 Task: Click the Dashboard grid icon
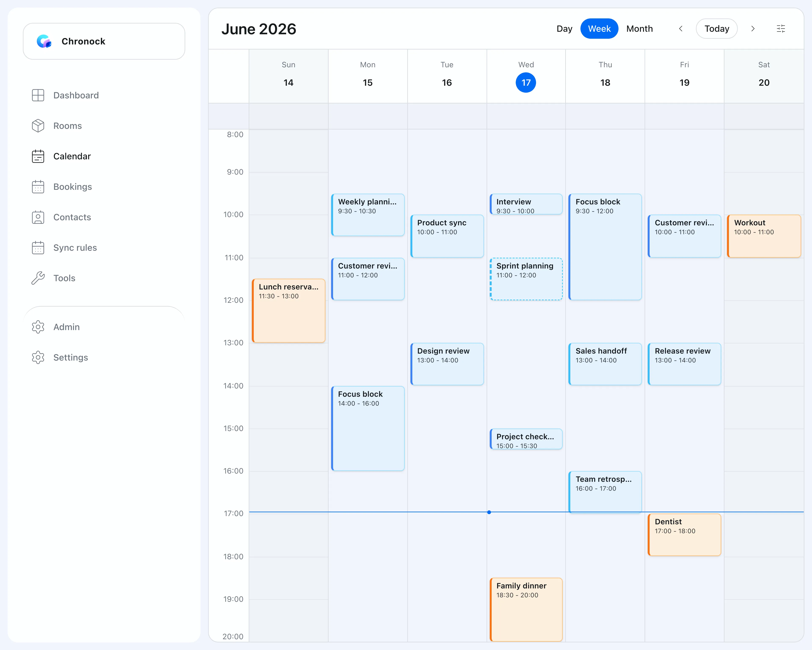(38, 95)
